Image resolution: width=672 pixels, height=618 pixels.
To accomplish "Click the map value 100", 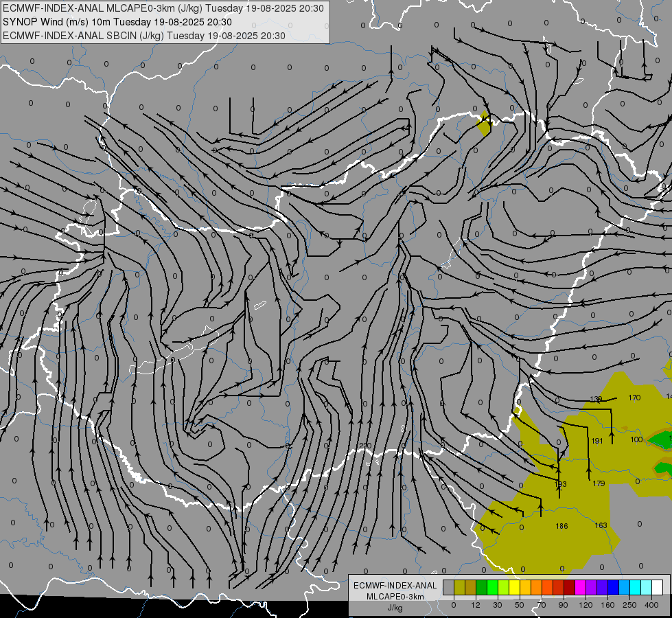I will click(x=636, y=439).
